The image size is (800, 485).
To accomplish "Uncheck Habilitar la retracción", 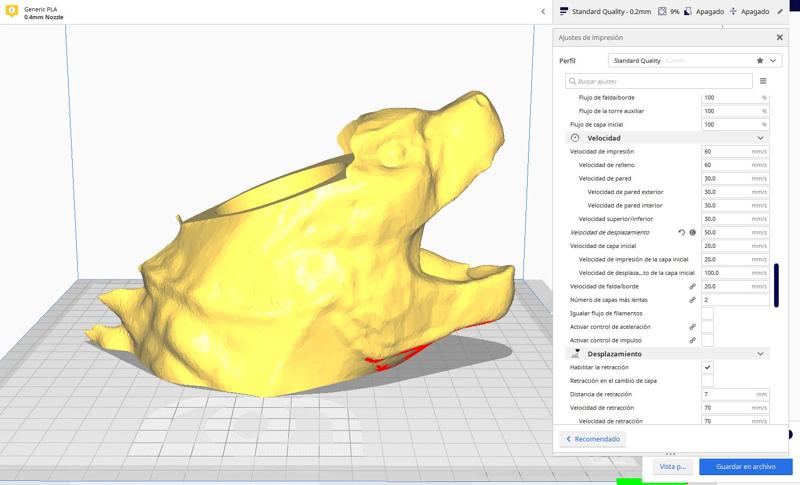I will coord(707,368).
